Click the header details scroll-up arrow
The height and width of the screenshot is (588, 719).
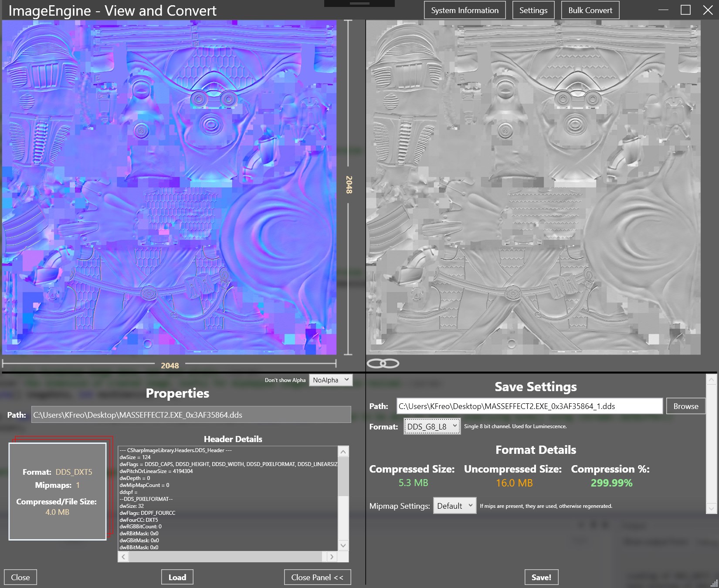click(x=343, y=452)
